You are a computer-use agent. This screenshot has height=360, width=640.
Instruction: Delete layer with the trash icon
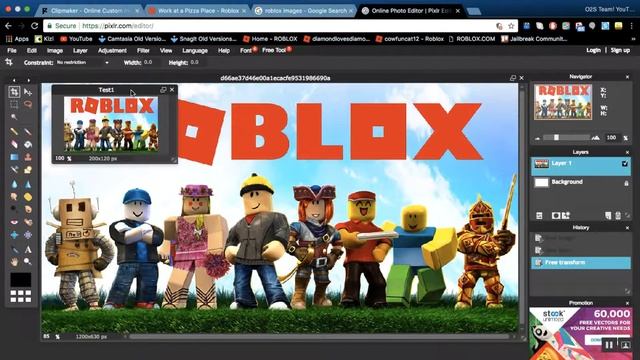pyautogui.click(x=618, y=216)
